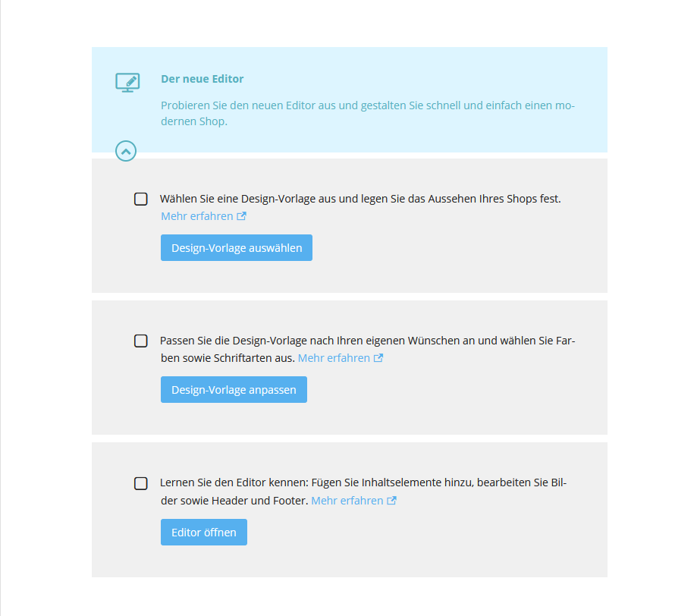Check the box for choosing a Design-Vorlage
The image size is (697, 616).
[x=141, y=199]
